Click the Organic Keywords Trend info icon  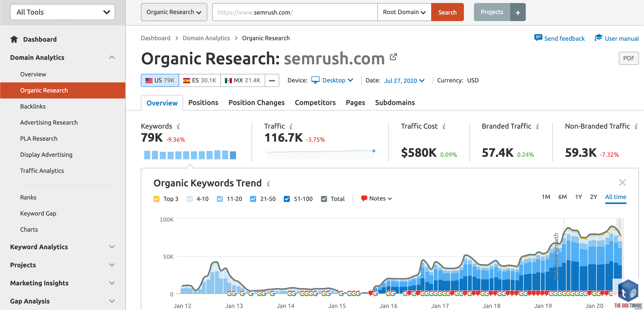268,184
